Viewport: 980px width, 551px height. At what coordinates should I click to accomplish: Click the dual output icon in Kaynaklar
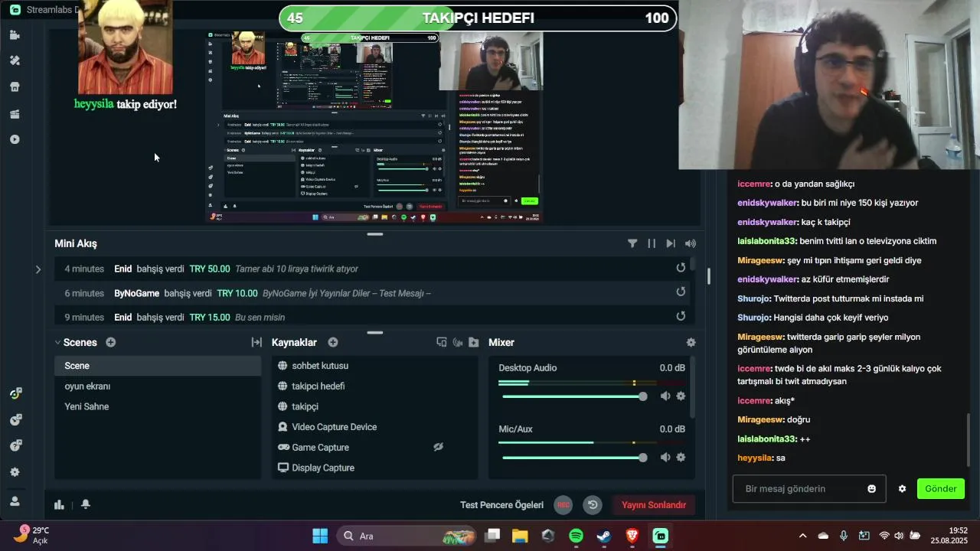[x=442, y=342]
